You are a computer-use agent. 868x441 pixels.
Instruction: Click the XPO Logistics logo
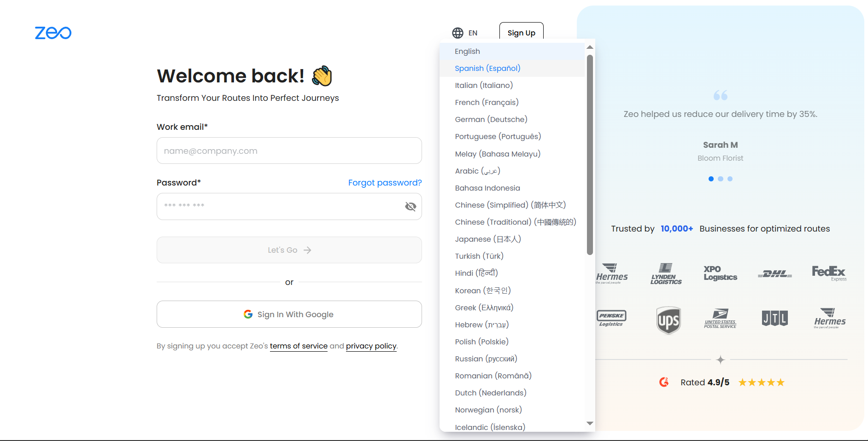(x=720, y=273)
